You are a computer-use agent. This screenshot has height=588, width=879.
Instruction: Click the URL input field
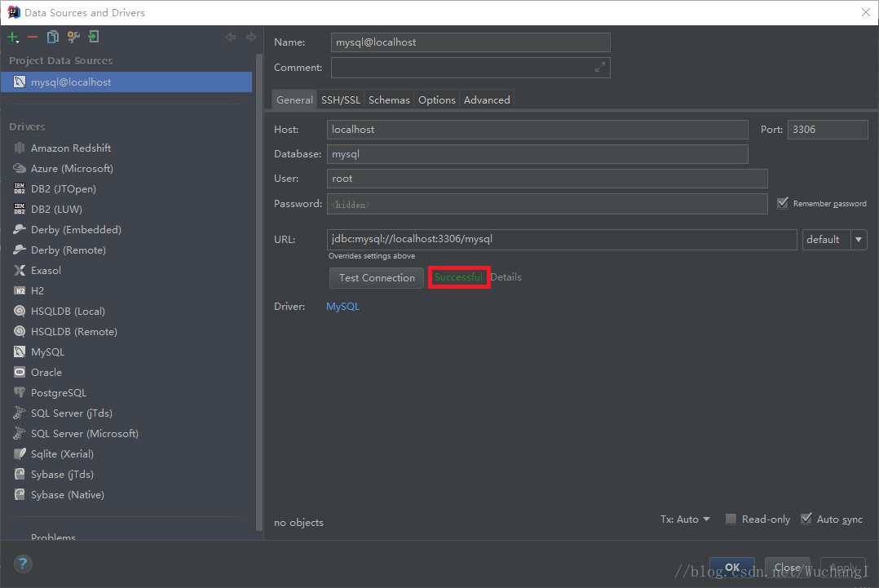pos(562,239)
